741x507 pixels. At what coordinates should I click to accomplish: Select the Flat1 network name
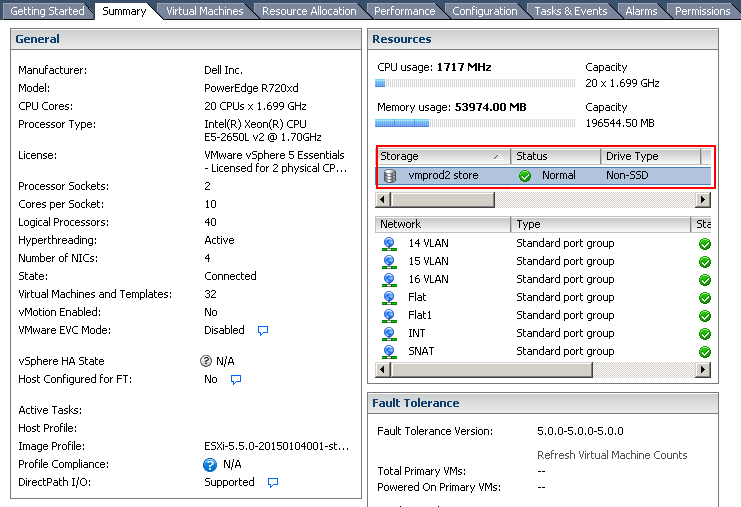coord(420,315)
